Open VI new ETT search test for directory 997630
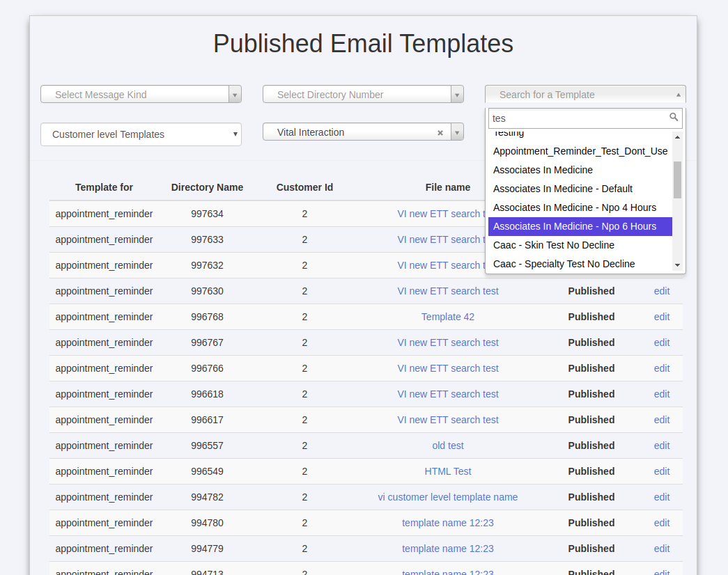 point(447,291)
